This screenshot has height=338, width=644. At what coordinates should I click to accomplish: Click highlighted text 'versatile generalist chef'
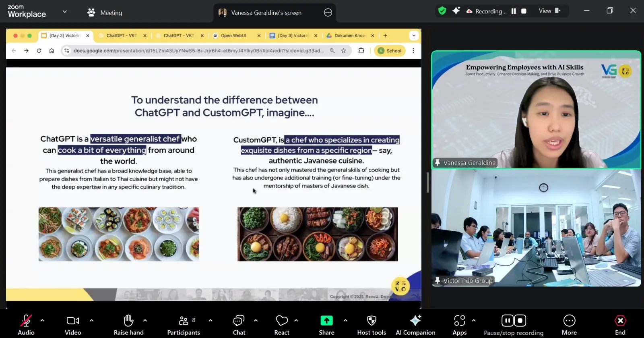(x=136, y=139)
